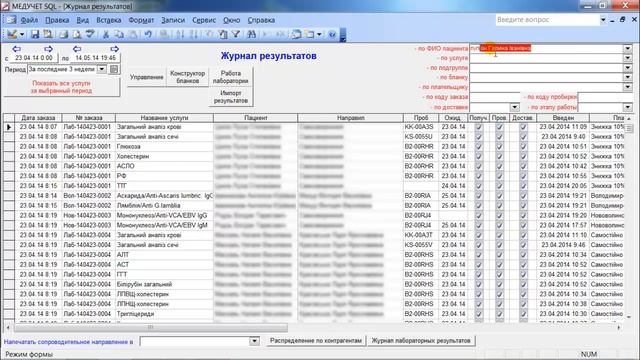Screen dimensions: 640x360
Task: Click the horizontal scrollbar thumb under the table
Action: point(151,327)
